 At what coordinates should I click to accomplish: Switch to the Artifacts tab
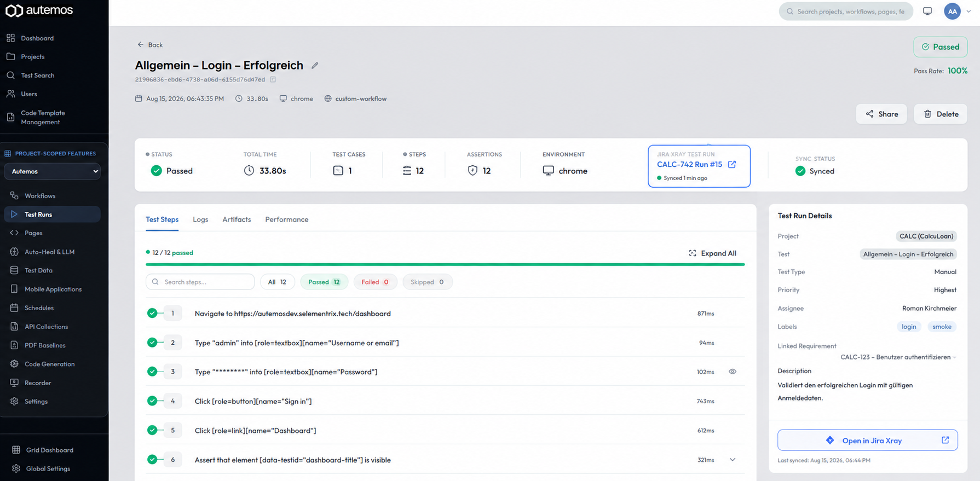tap(237, 219)
